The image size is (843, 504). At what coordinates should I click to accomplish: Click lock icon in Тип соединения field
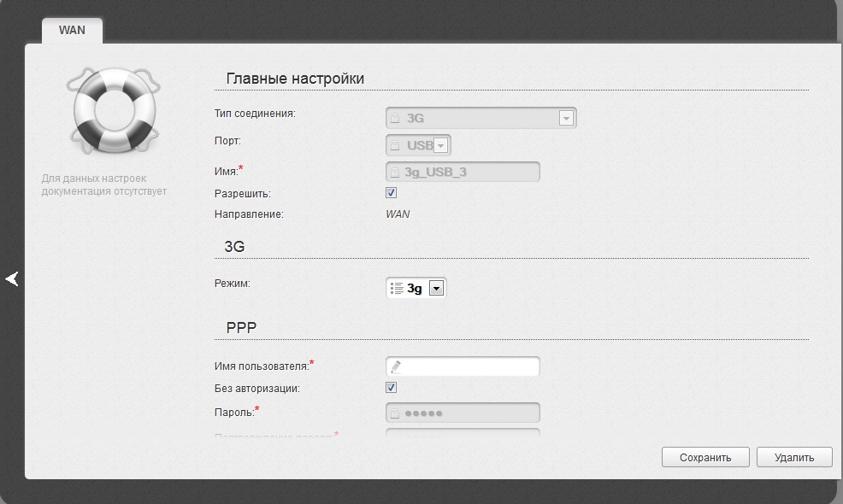(395, 119)
